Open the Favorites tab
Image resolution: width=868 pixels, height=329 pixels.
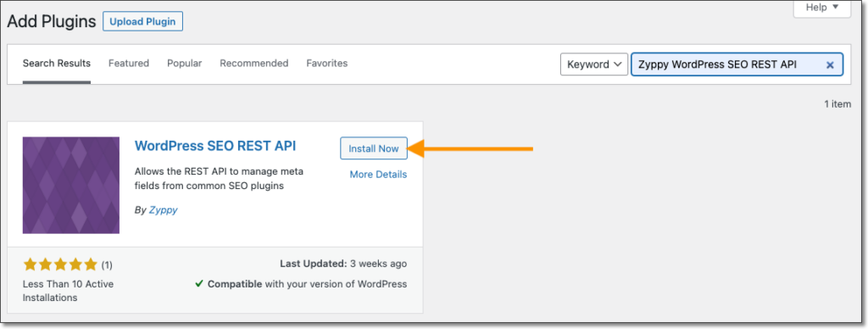(x=327, y=63)
